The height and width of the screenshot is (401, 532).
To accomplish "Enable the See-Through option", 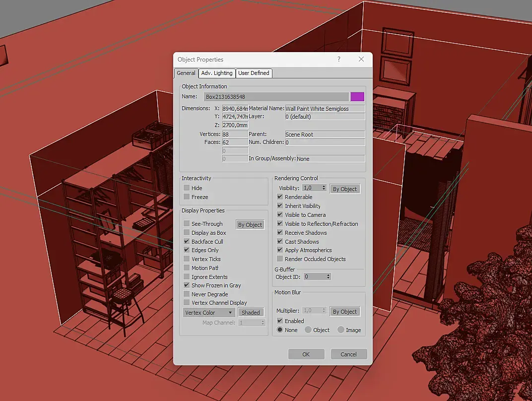I will 187,223.
